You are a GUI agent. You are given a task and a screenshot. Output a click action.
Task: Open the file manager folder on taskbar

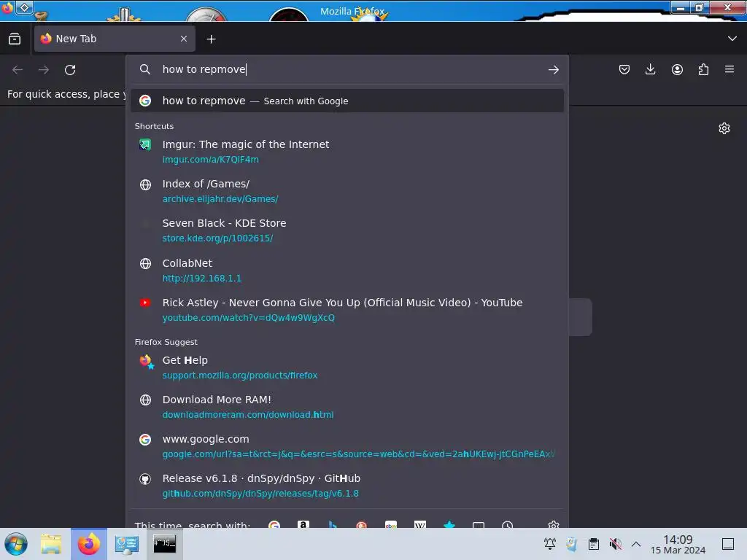pos(51,544)
